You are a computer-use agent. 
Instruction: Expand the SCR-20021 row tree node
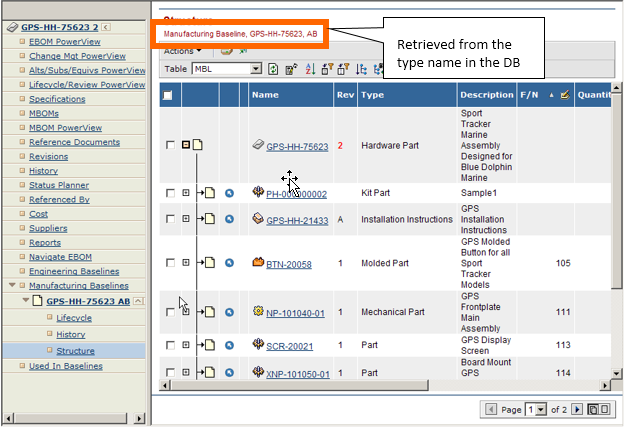[186, 345]
